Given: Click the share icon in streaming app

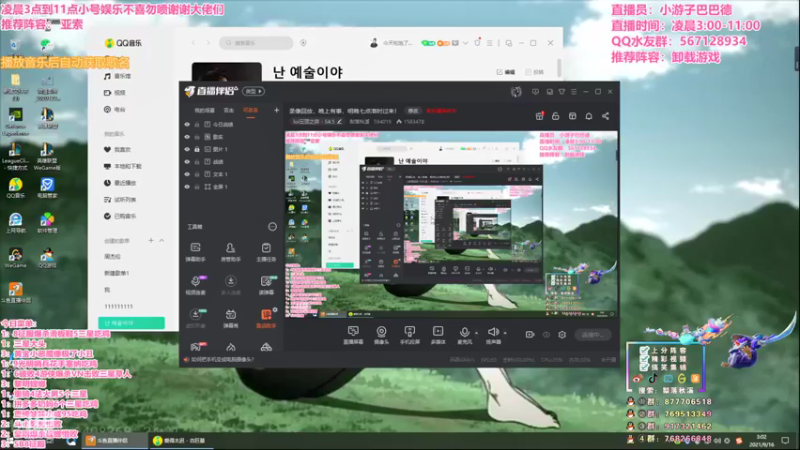Looking at the screenshot, I should pyautogui.click(x=606, y=116).
